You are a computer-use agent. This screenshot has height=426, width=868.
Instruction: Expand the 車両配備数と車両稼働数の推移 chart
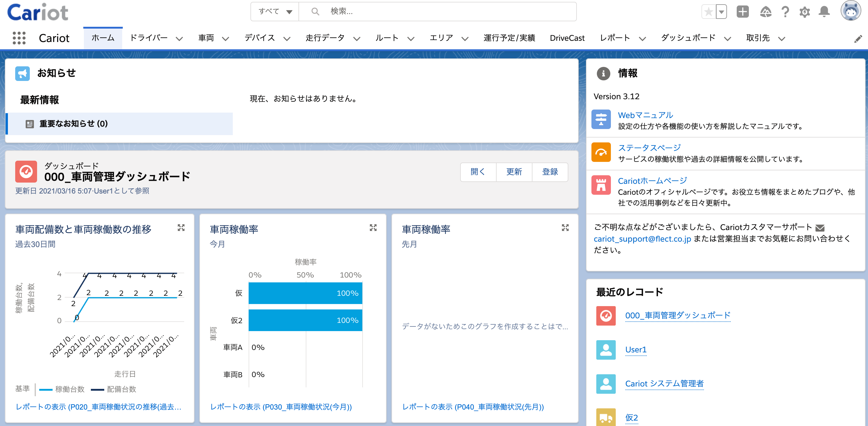(181, 228)
